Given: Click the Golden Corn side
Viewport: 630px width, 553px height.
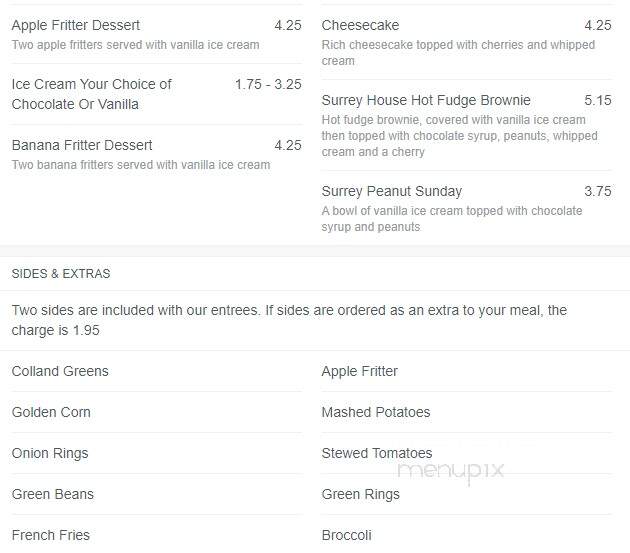Looking at the screenshot, I should (x=157, y=412).
